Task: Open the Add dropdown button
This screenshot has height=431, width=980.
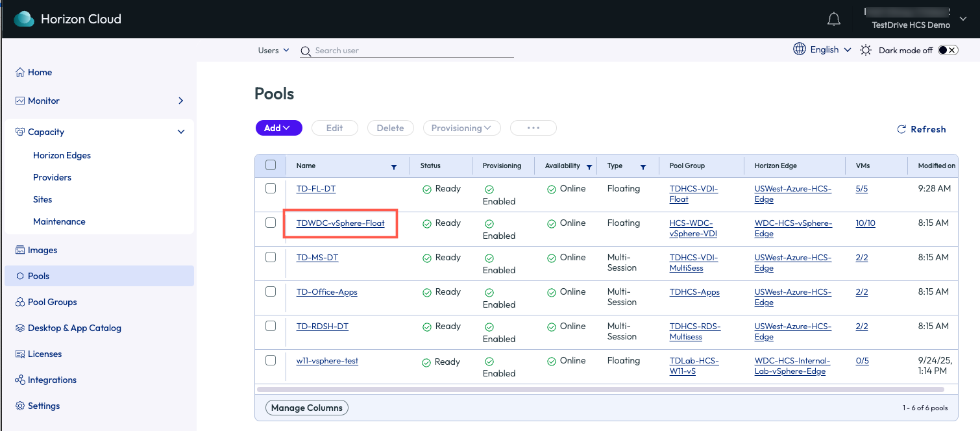Action: tap(278, 128)
